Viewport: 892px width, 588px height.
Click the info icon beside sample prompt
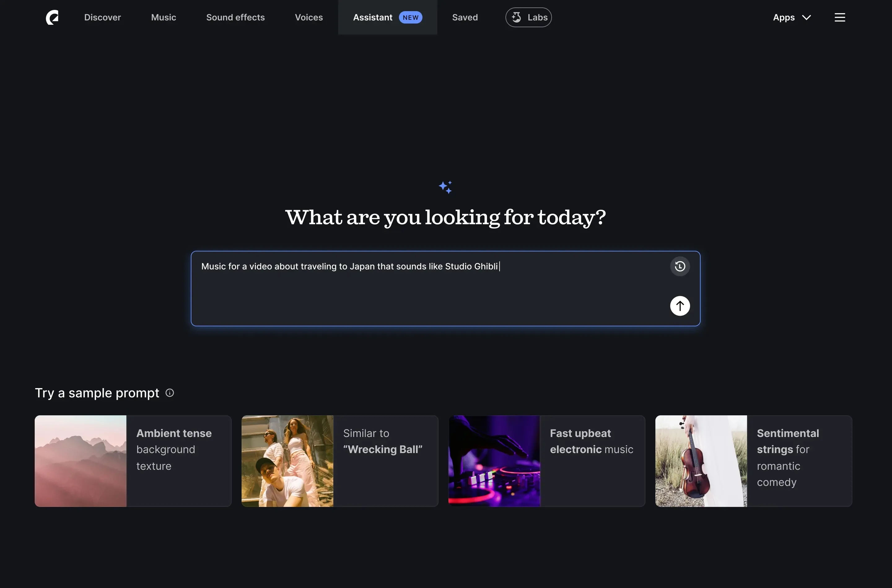tap(170, 393)
